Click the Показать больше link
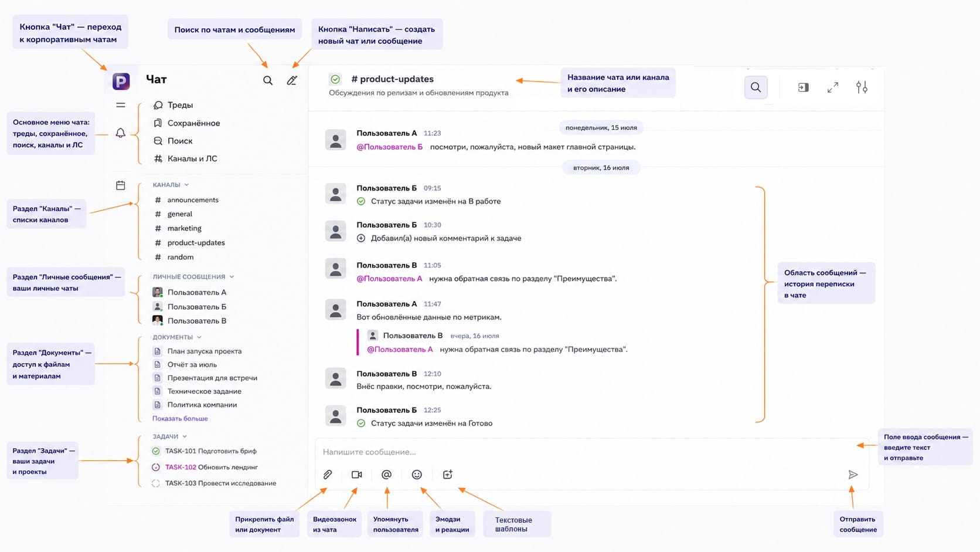 (180, 419)
